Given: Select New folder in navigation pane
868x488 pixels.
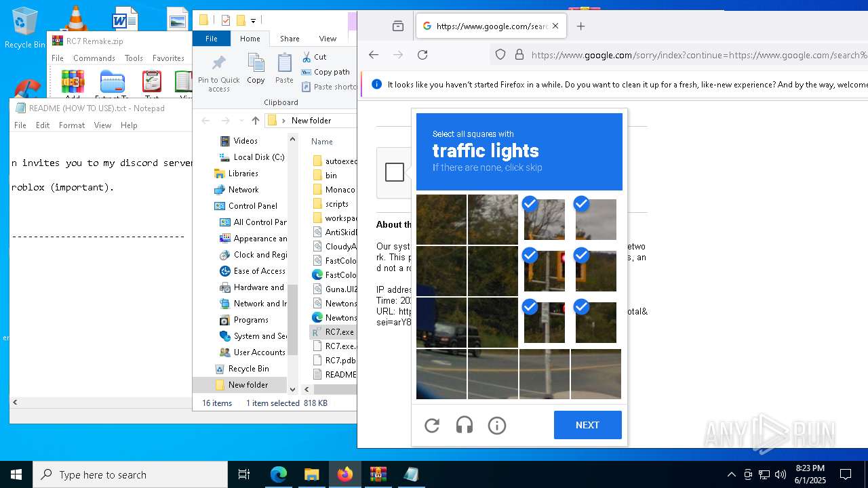Looking at the screenshot, I should click(x=248, y=385).
